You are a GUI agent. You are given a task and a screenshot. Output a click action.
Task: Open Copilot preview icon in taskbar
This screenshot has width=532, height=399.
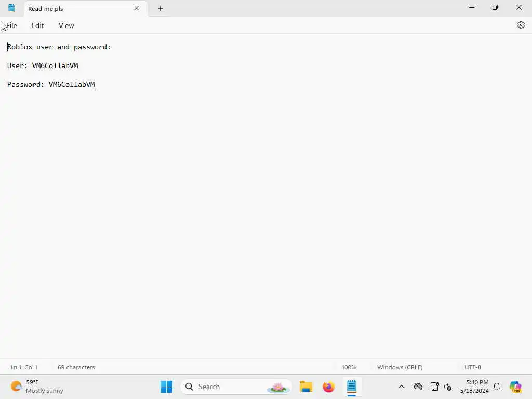[x=515, y=387]
